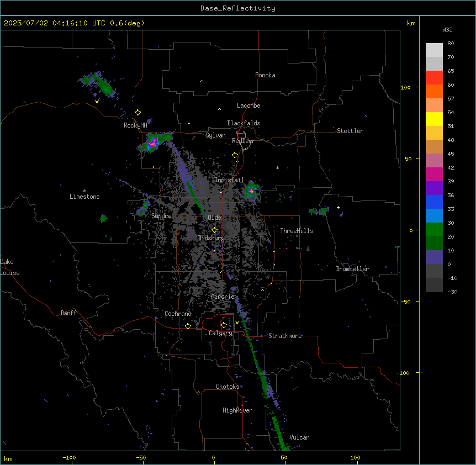Click the Lacombe city label
The image size is (476, 465).
tap(248, 105)
